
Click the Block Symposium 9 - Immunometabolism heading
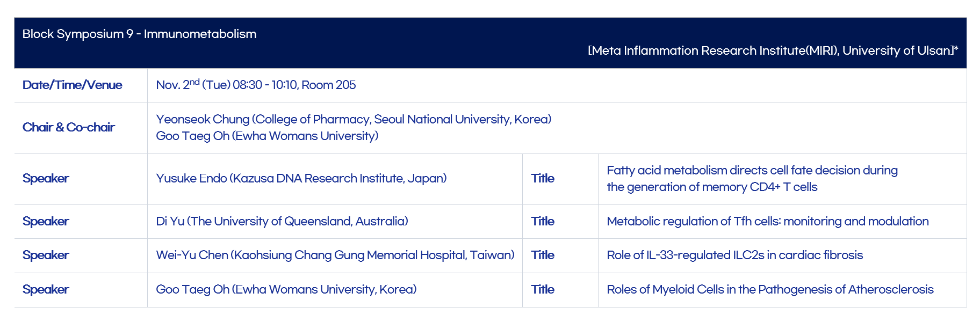139,34
